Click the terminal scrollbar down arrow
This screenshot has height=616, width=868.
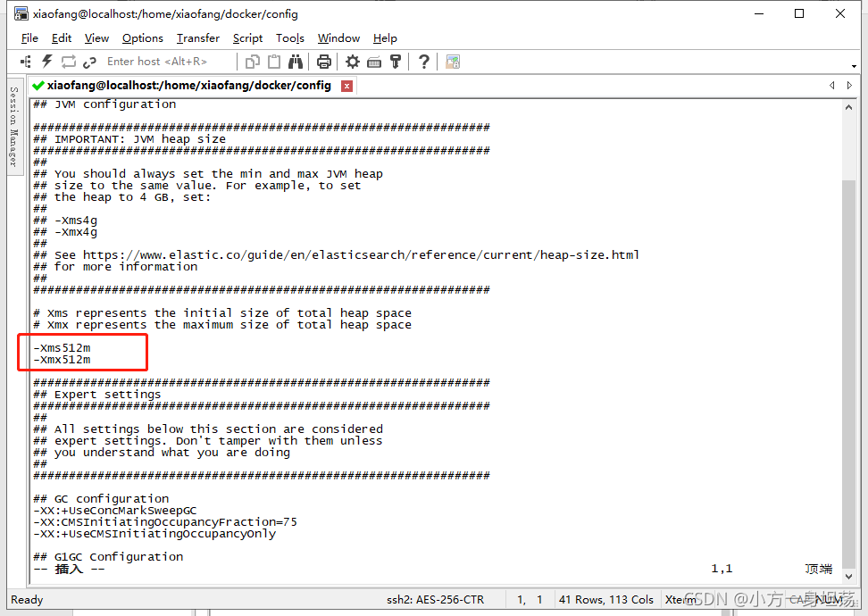click(x=848, y=576)
